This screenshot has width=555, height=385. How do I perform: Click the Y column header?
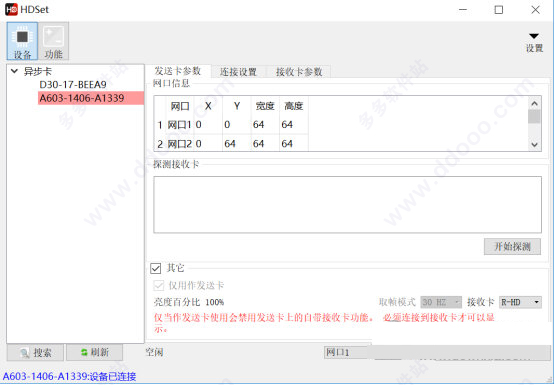(x=237, y=106)
